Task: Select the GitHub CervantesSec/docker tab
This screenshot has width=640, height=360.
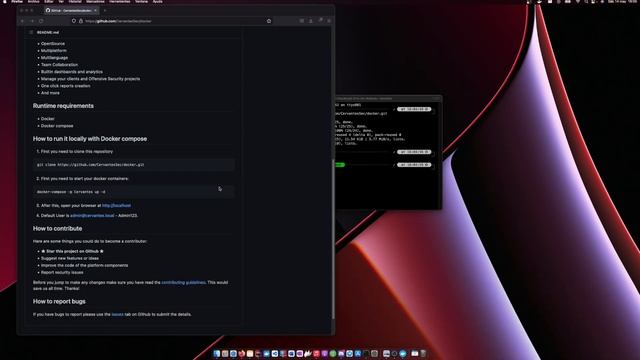Action: coord(71,10)
